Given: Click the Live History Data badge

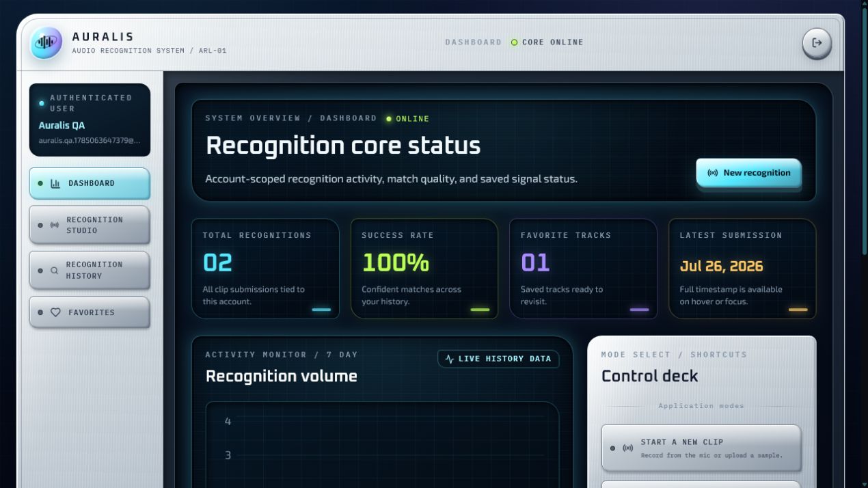Looking at the screenshot, I should pos(498,359).
